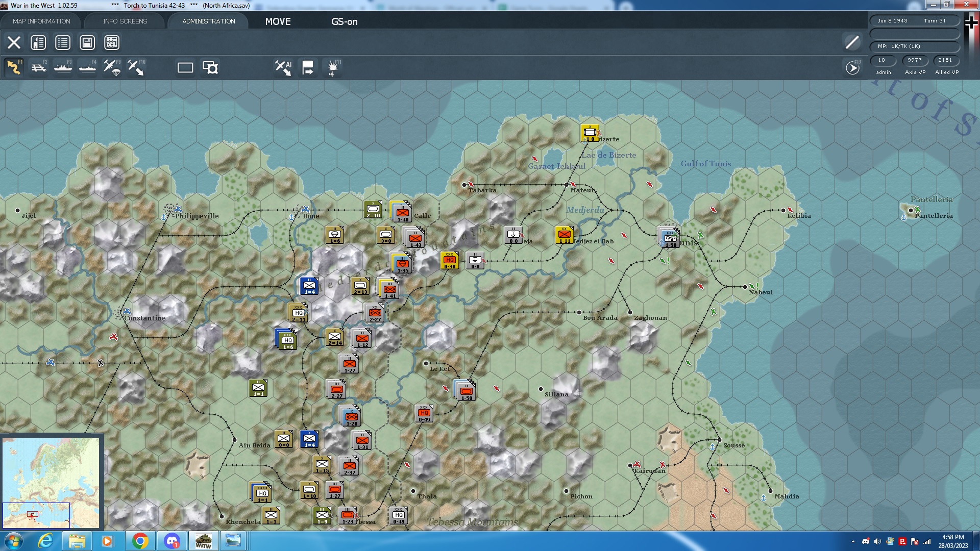
Task: Select the ADMINISTRATION tab
Action: 208,21
